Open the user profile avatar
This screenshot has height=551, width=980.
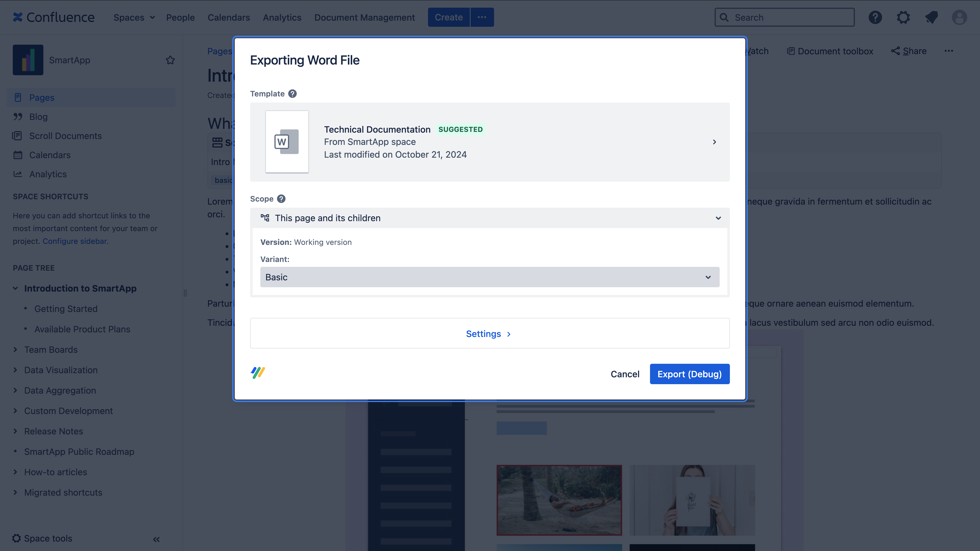coord(959,18)
